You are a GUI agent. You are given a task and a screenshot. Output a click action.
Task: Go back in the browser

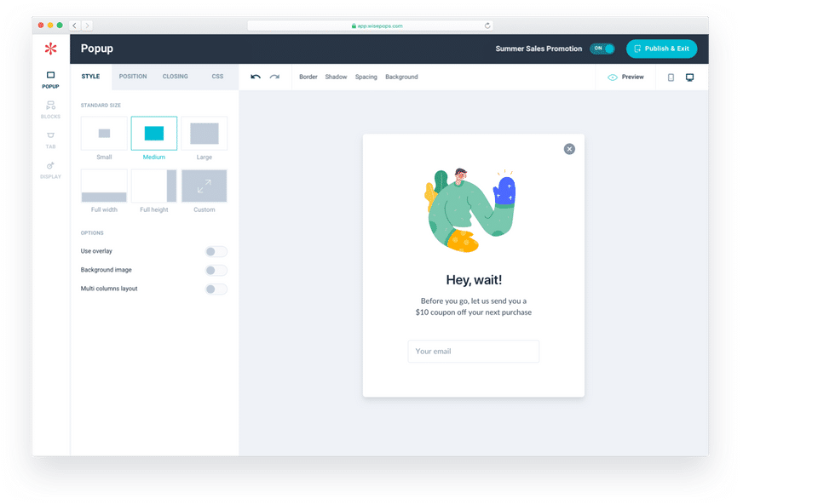pos(75,25)
